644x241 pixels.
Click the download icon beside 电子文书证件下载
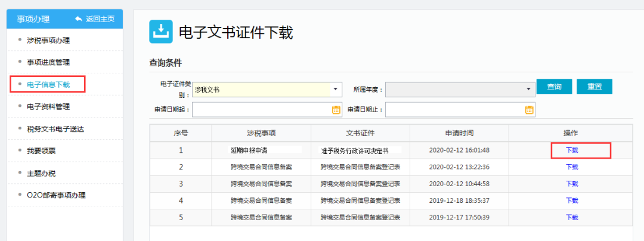pos(160,33)
